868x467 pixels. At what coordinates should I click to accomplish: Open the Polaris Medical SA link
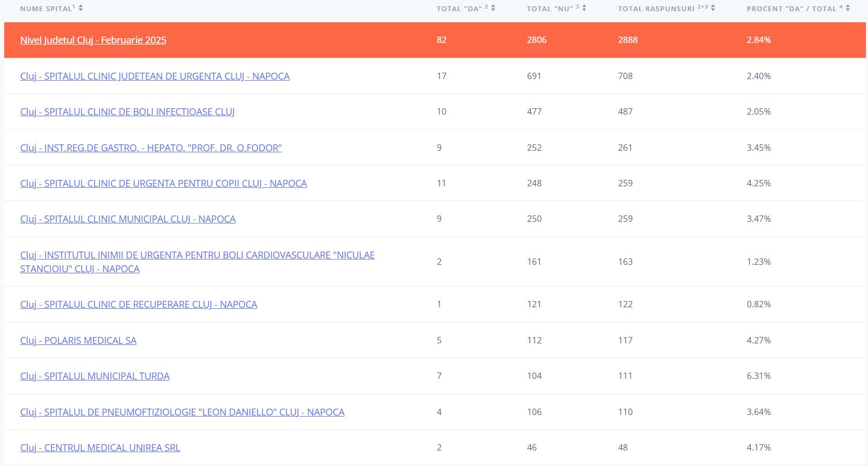78,341
